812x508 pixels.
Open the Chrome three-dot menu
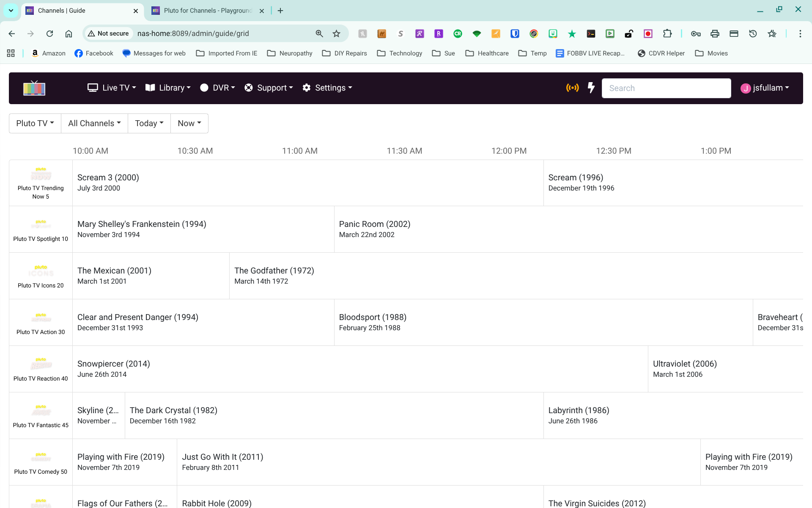click(800, 33)
